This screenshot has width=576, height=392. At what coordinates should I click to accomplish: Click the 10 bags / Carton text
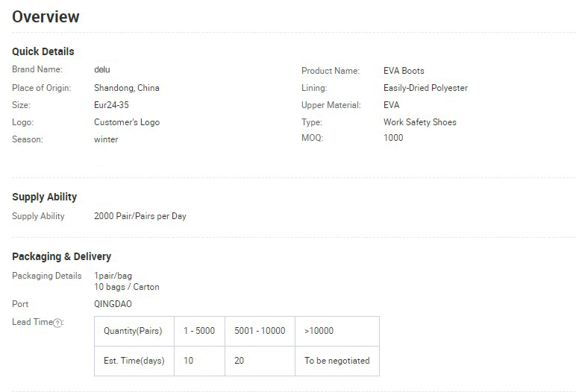[x=126, y=287]
